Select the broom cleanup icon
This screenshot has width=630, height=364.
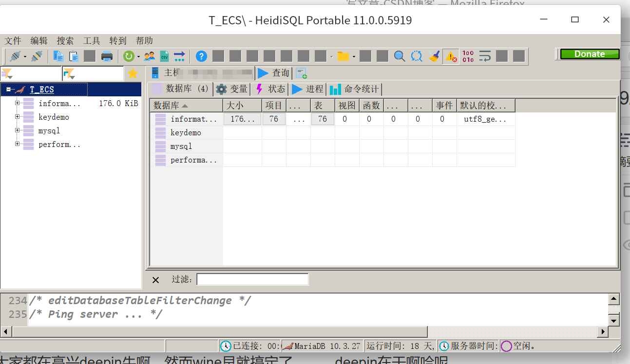click(x=434, y=56)
